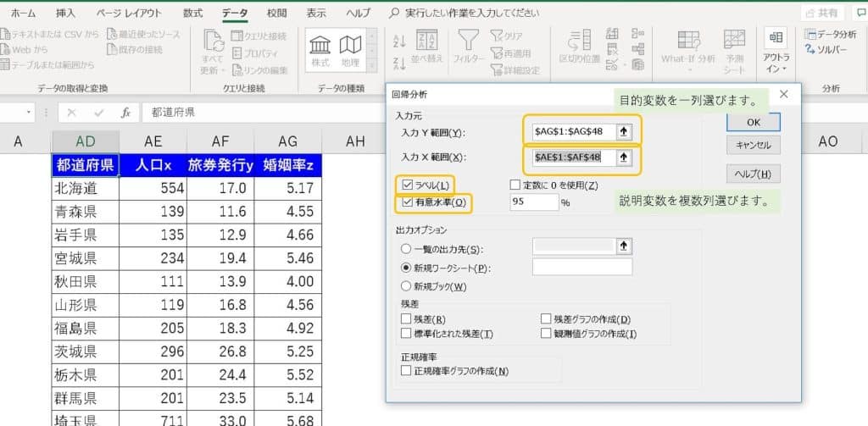Screen dimensions: 868x426
Task: Click the 入力 X 範囲 input field
Action: (x=575, y=158)
